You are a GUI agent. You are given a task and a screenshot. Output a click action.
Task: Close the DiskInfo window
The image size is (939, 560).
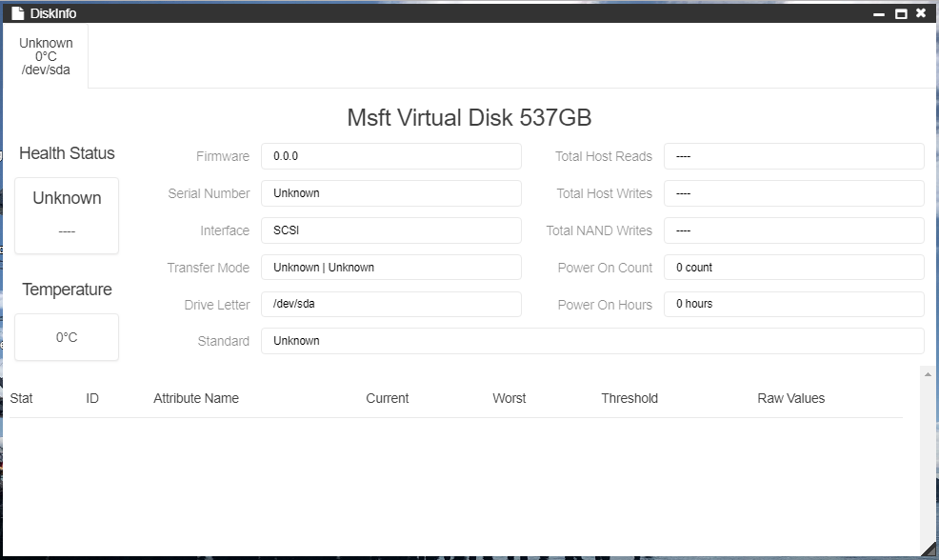(x=921, y=13)
